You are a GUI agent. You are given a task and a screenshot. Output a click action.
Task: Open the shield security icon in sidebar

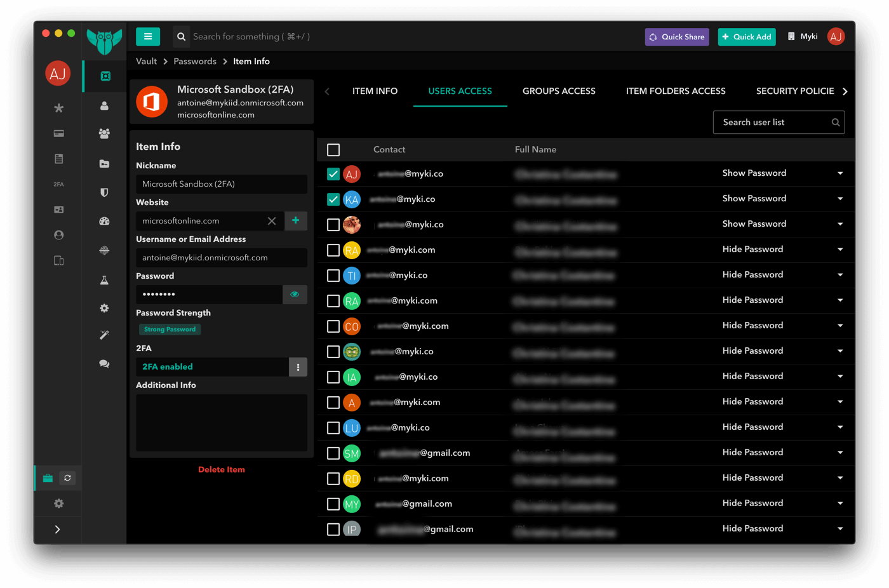(104, 192)
